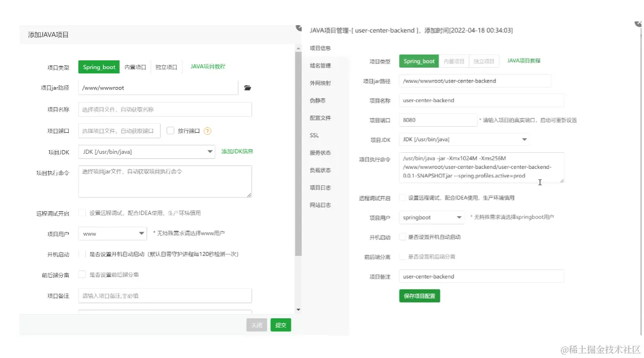Click scrollbar down arrow in add project dialog
Image resolution: width=644 pixels, height=358 pixels.
pos(298,310)
